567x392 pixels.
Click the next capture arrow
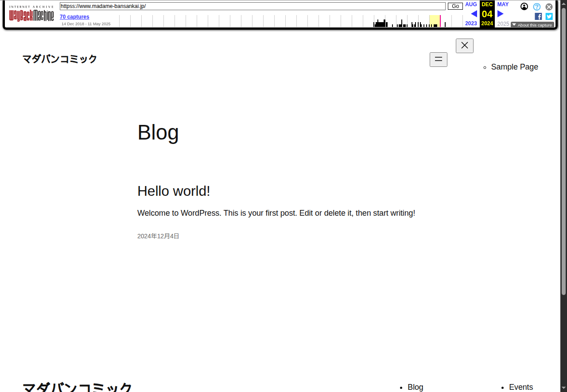tap(500, 14)
